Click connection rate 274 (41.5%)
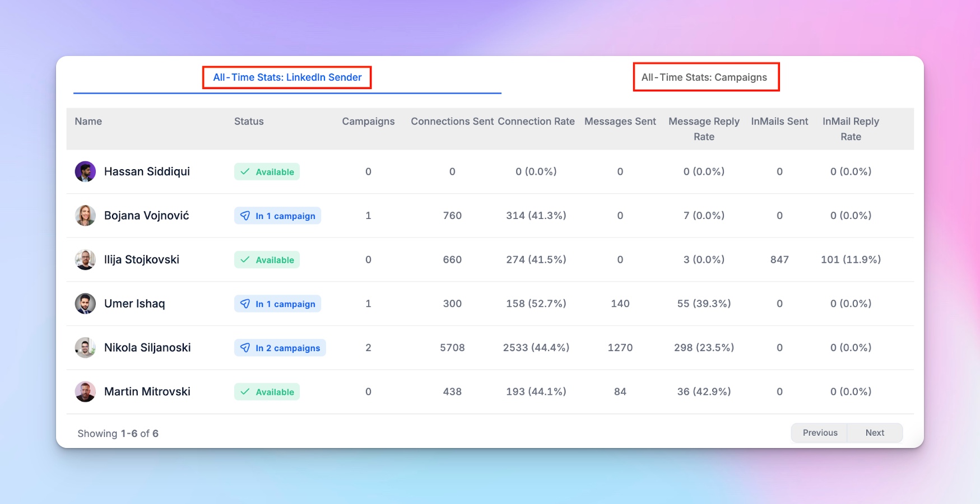This screenshot has width=980, height=504. coord(536,259)
